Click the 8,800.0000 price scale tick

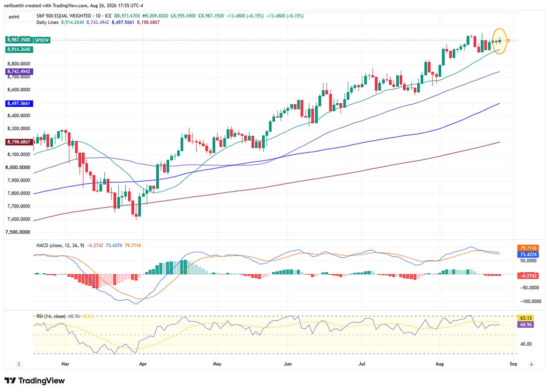(x=18, y=64)
